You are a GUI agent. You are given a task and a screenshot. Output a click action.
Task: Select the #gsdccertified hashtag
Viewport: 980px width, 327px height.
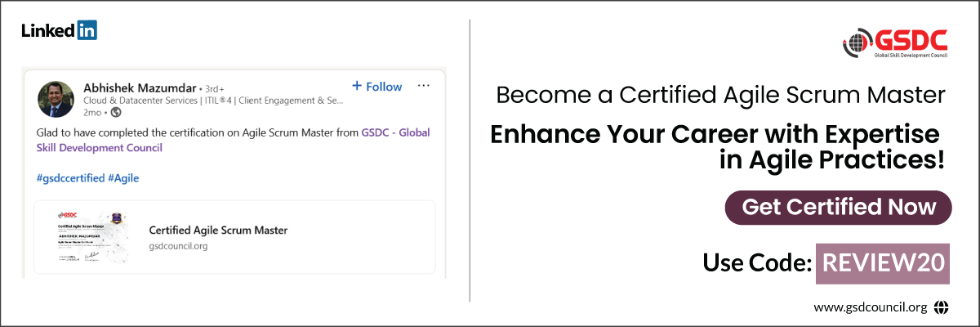pos(69,177)
